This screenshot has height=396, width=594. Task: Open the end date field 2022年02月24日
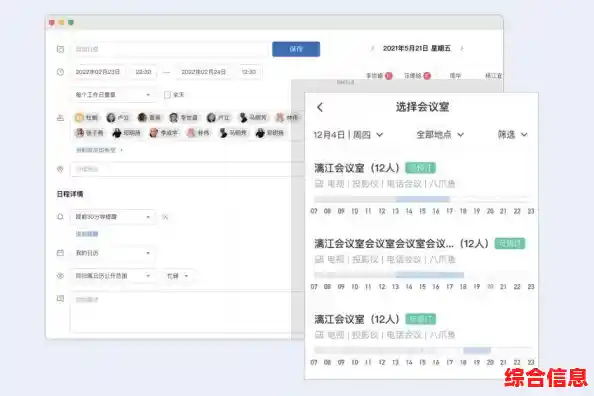coord(203,72)
